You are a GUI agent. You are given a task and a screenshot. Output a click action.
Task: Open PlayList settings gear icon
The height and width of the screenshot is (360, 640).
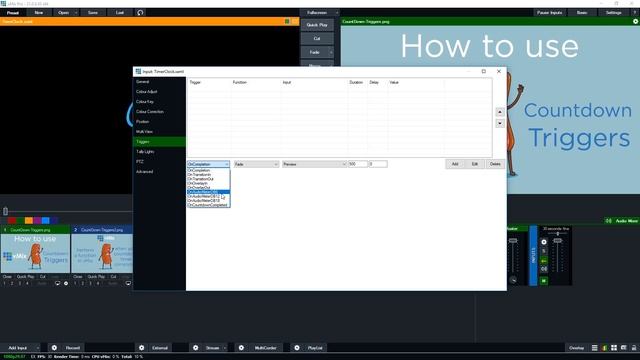click(297, 348)
